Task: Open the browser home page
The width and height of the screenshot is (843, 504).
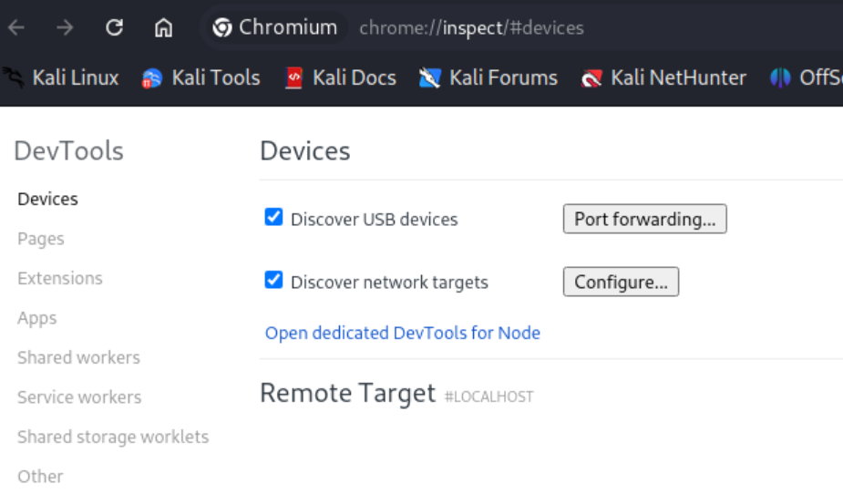Action: [163, 27]
